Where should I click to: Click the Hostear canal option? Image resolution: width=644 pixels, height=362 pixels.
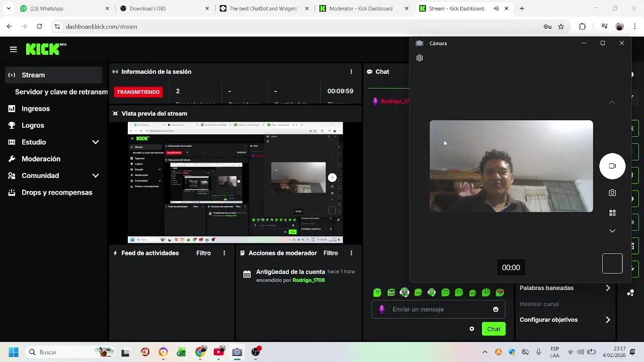pyautogui.click(x=539, y=304)
